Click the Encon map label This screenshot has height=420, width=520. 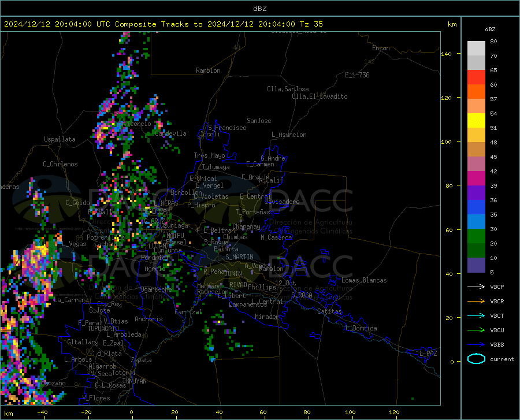381,48
